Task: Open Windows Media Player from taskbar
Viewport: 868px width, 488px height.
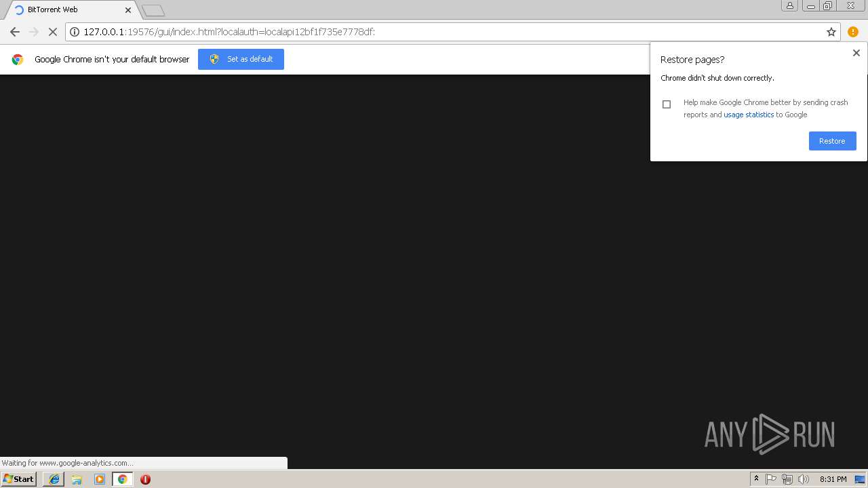Action: tap(100, 479)
